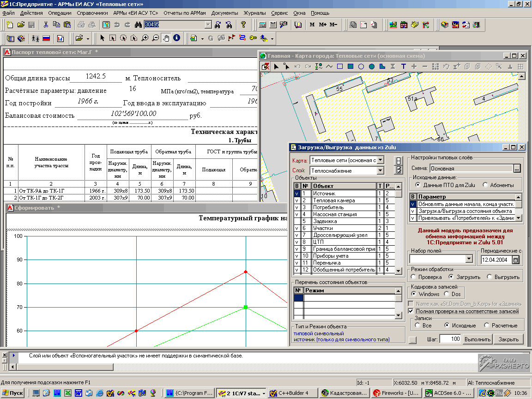Select the Dos encoding option
Image resolution: width=532 pixels, height=399 pixels.
pyautogui.click(x=447, y=294)
